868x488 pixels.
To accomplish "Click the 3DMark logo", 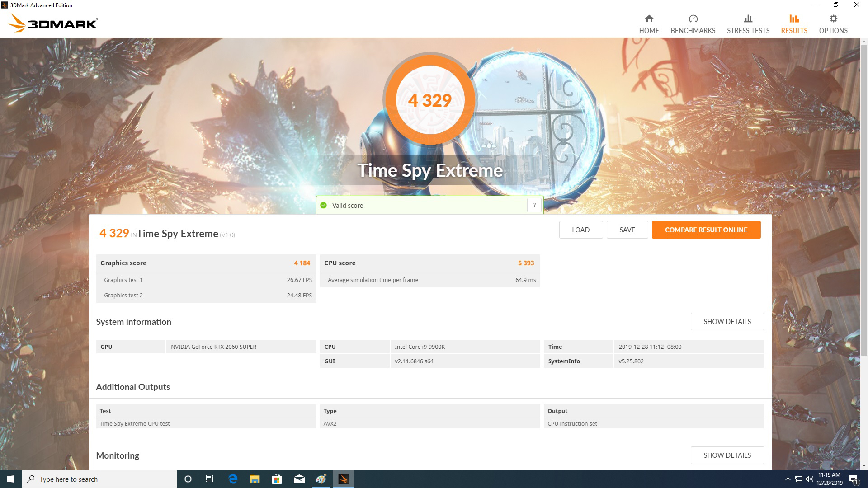I will [x=53, y=23].
